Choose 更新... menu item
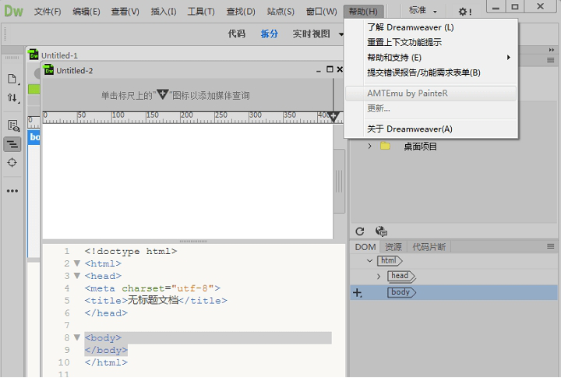The image size is (561, 392). 431,108
